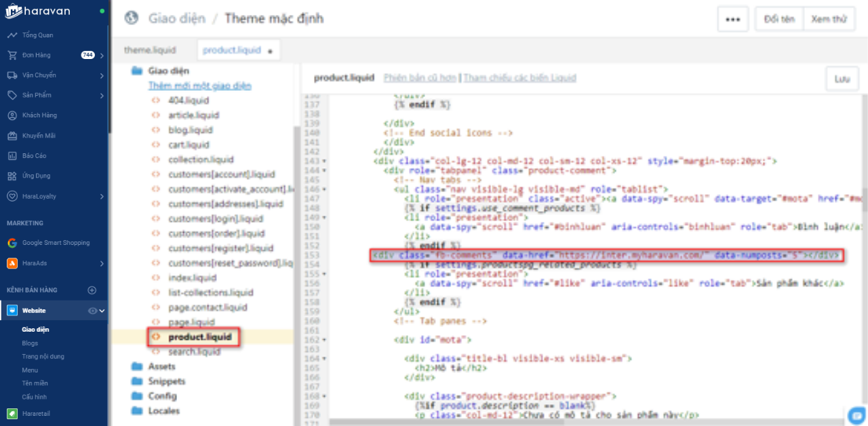The height and width of the screenshot is (426, 868).
Task: Open search.liquid in file tree
Action: (195, 352)
